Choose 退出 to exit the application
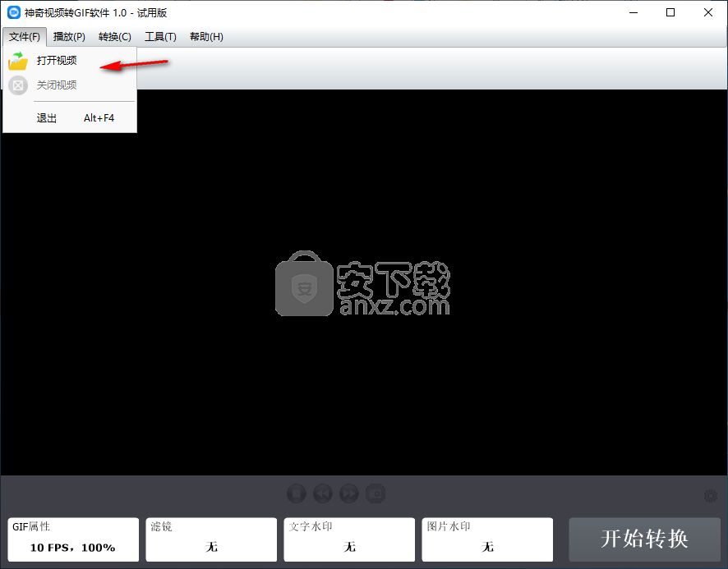This screenshot has height=569, width=728. click(x=70, y=118)
